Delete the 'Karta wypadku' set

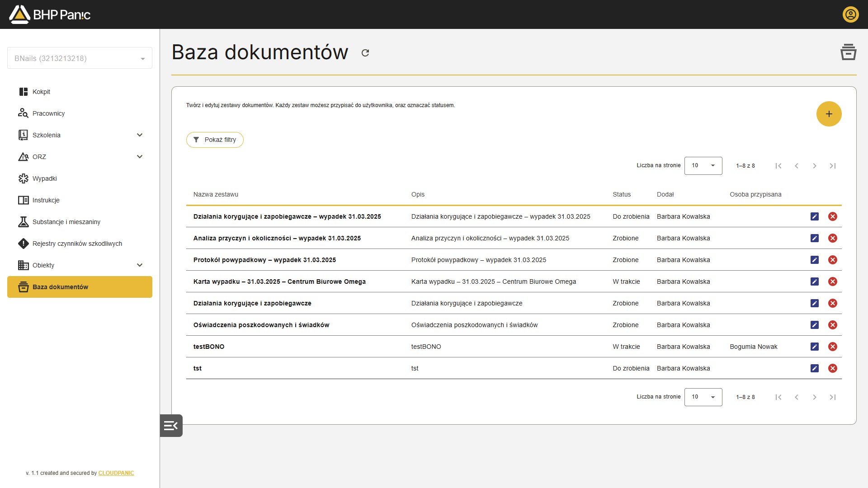(833, 282)
